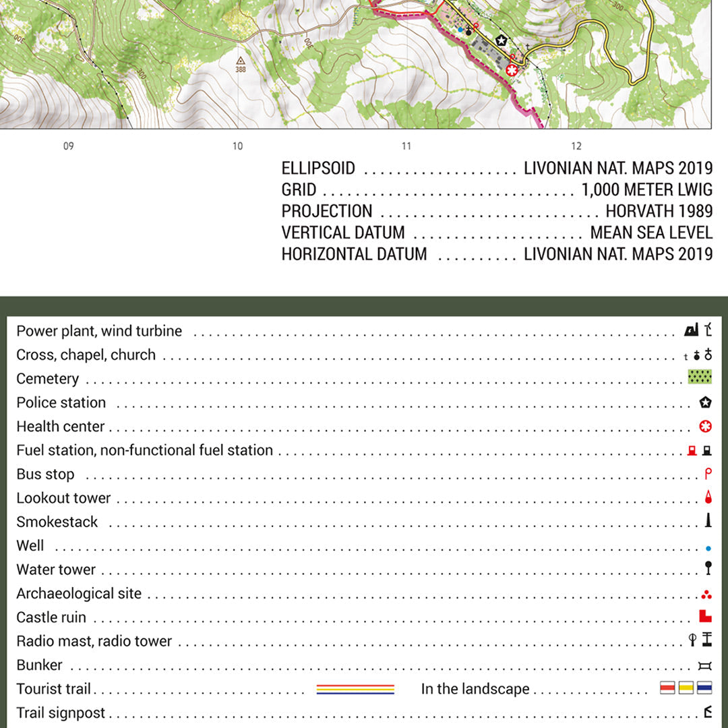
Task: Click the red health center symbol in the legend
Action: click(705, 427)
